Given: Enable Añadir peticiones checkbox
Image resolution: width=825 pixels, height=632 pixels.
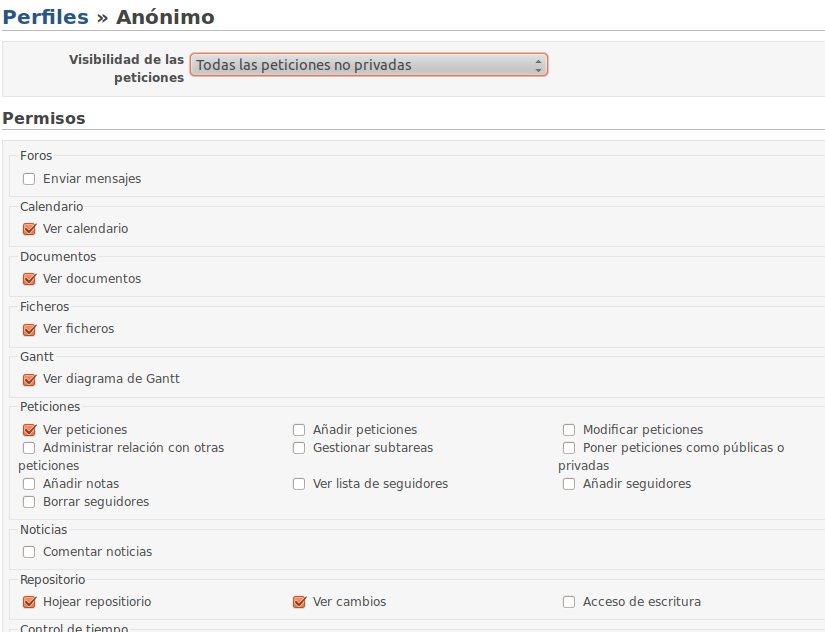Looking at the screenshot, I should [x=299, y=430].
